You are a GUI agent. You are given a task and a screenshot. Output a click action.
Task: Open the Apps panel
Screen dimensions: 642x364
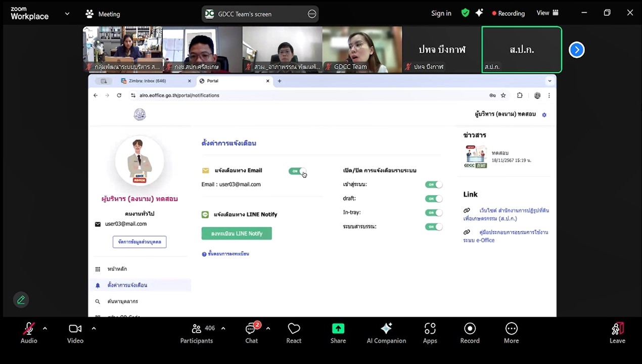click(430, 333)
